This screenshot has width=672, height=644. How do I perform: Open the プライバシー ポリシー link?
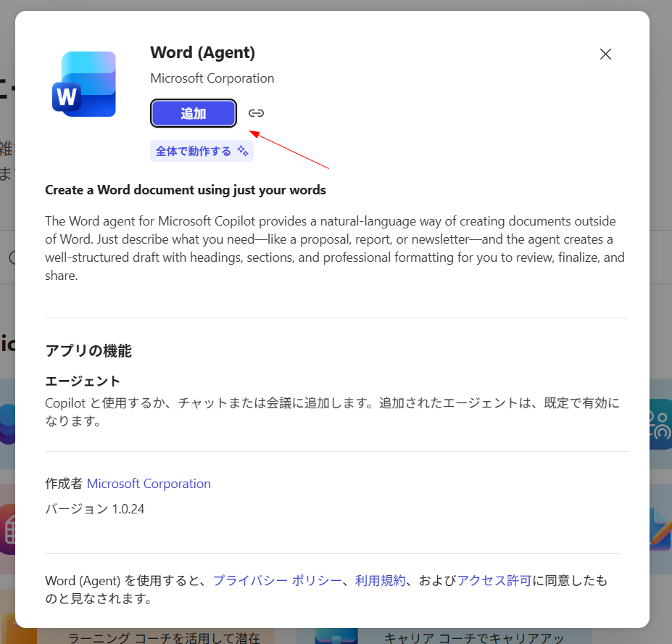pyautogui.click(x=277, y=580)
